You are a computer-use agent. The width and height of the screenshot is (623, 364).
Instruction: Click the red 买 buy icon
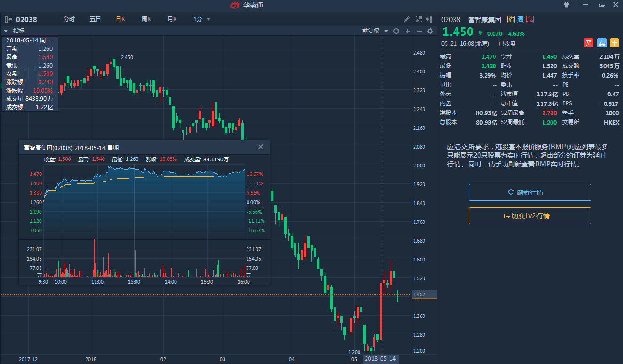click(589, 43)
